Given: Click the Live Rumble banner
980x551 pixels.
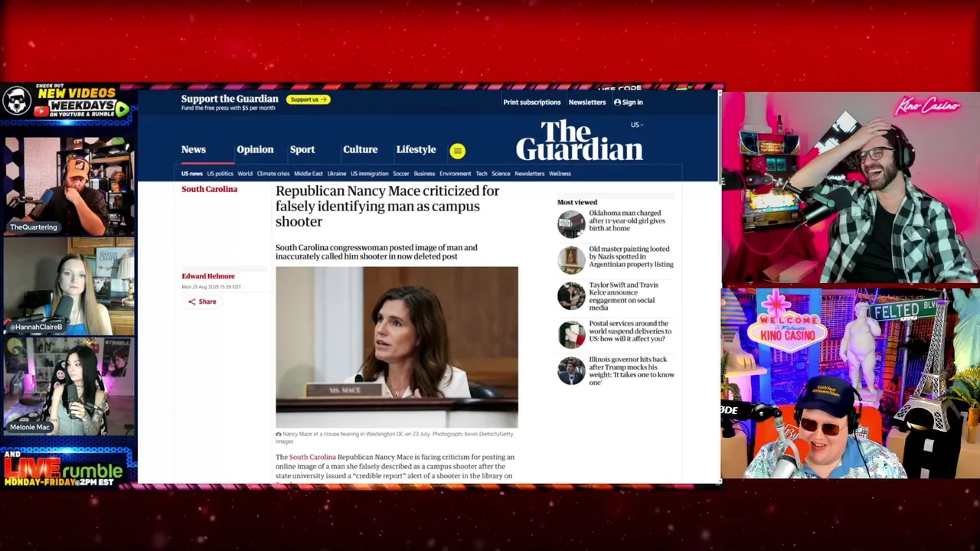Looking at the screenshot, I should (x=65, y=468).
